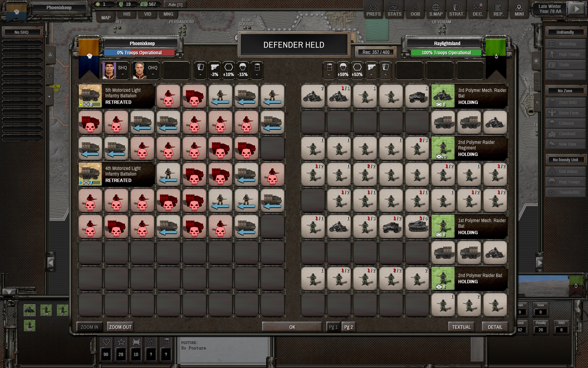Open the STATS chart icon

(x=394, y=10)
